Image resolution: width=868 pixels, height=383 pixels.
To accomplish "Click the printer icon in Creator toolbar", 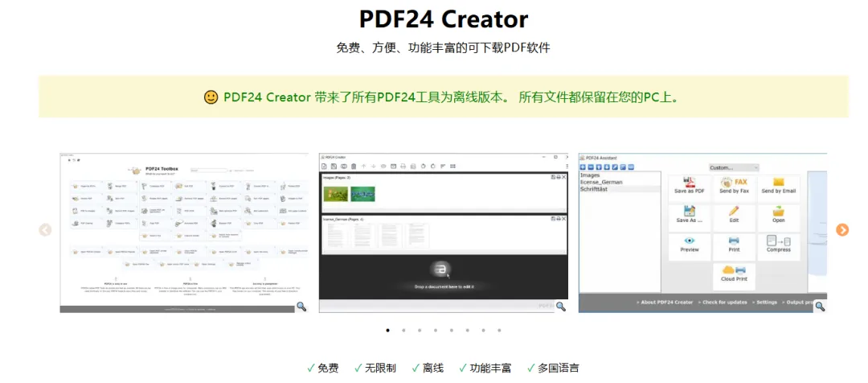I will [403, 167].
